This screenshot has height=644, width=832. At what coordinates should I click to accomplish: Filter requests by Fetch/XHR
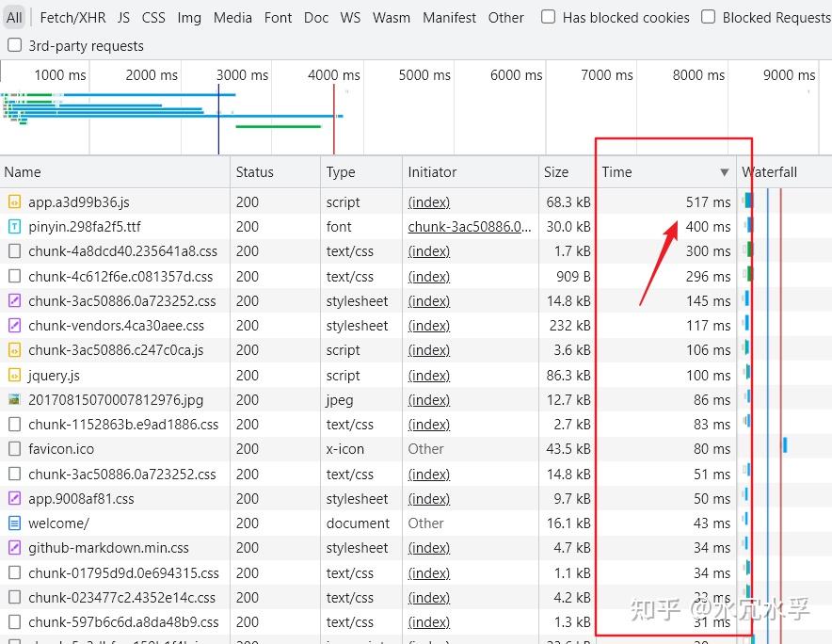point(72,18)
